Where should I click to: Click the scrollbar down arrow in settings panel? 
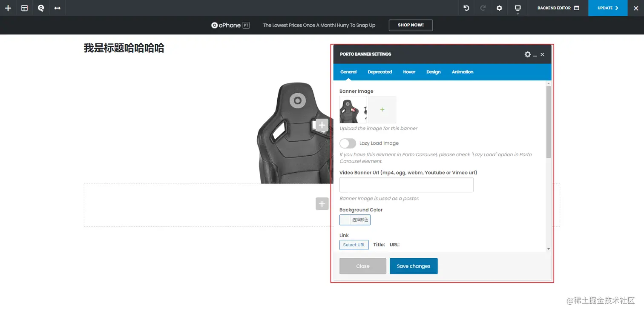[549, 249]
